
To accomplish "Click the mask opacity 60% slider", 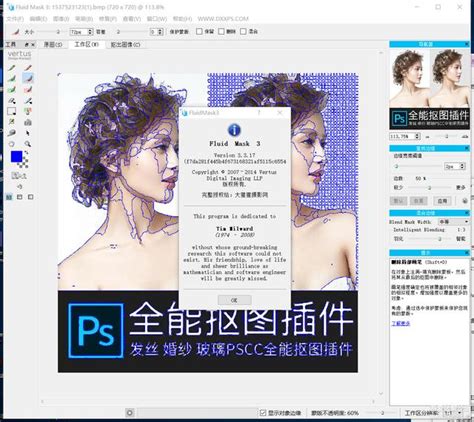I will (x=380, y=413).
